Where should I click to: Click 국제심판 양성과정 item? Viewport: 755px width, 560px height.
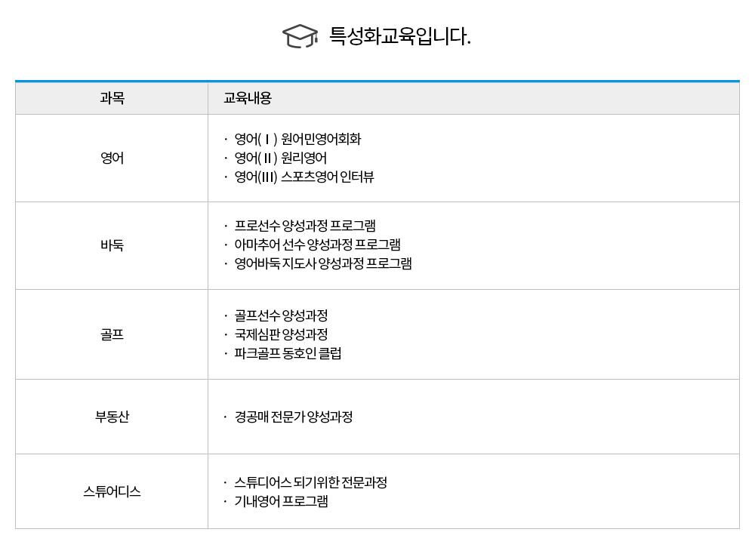pos(281,334)
